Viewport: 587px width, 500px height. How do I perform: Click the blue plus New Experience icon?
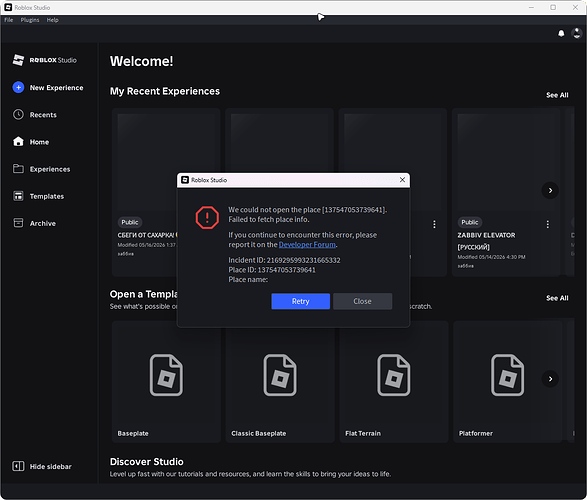[18, 87]
